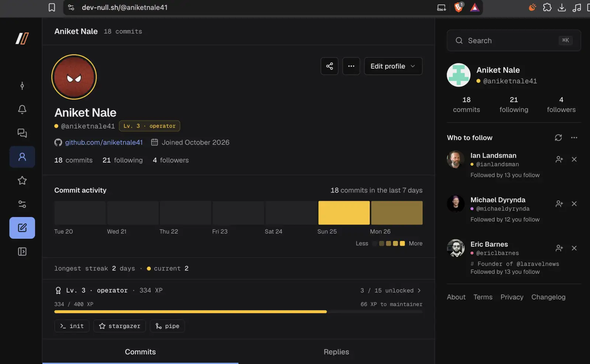Switch to the Commits tab
Image resolution: width=590 pixels, height=364 pixels.
(140, 352)
